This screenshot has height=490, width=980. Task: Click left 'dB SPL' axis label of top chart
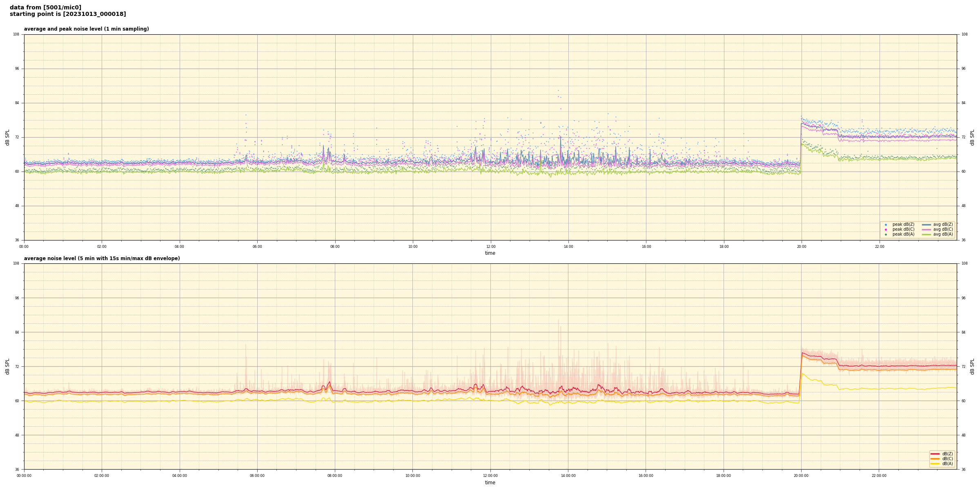[x=7, y=137]
